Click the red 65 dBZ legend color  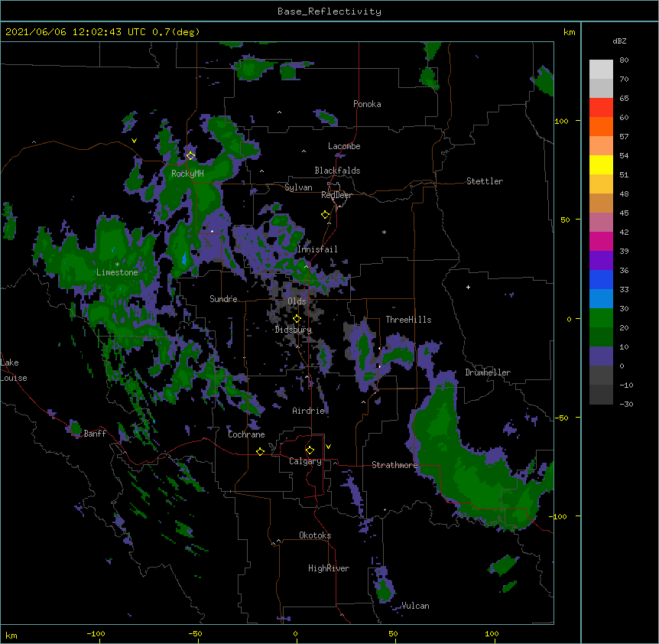pyautogui.click(x=601, y=107)
